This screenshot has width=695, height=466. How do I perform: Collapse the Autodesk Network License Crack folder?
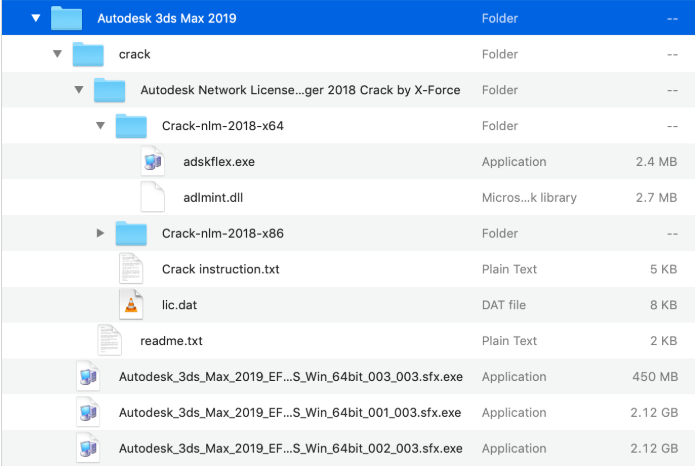[x=79, y=90]
